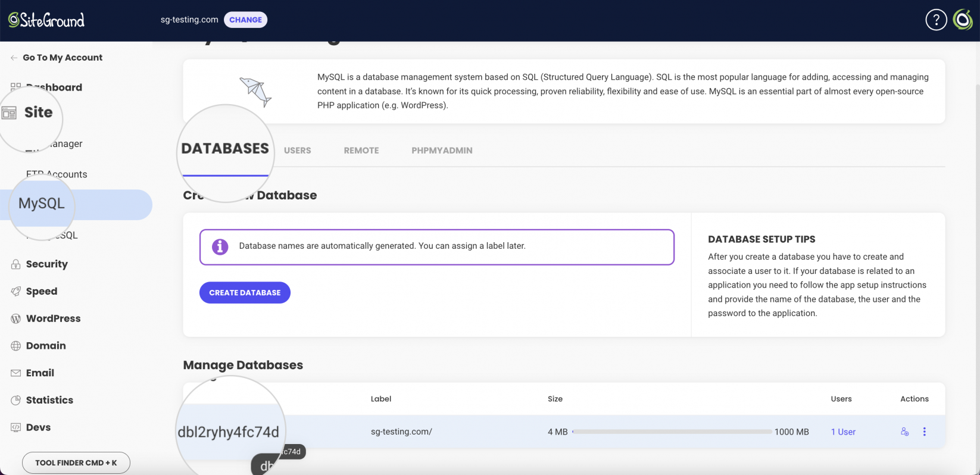
Task: Switch to the DATABASES tab
Action: click(225, 149)
